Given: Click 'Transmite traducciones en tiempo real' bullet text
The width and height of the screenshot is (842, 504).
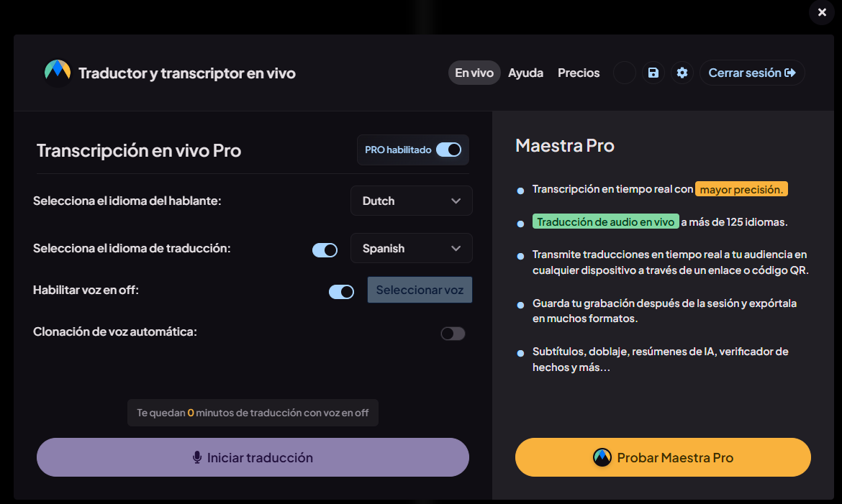Looking at the screenshot, I should coord(671,262).
